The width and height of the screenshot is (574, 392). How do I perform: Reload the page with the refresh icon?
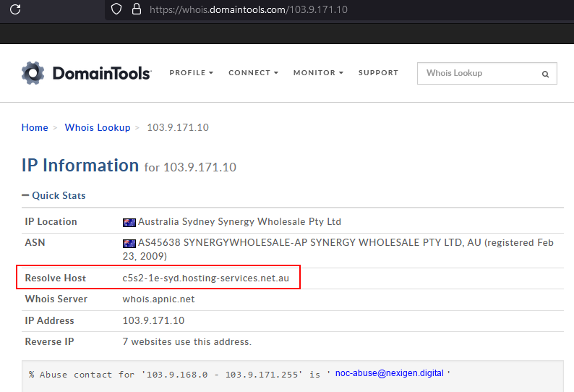[15, 9]
